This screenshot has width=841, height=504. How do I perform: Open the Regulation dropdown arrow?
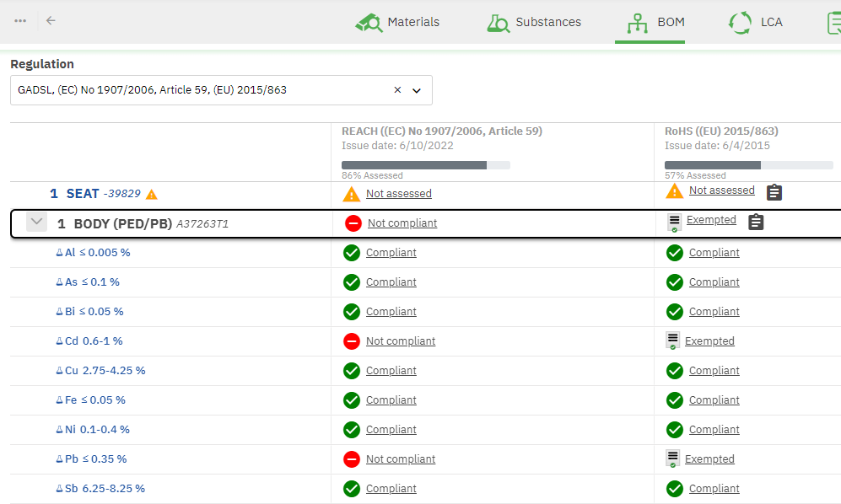417,91
